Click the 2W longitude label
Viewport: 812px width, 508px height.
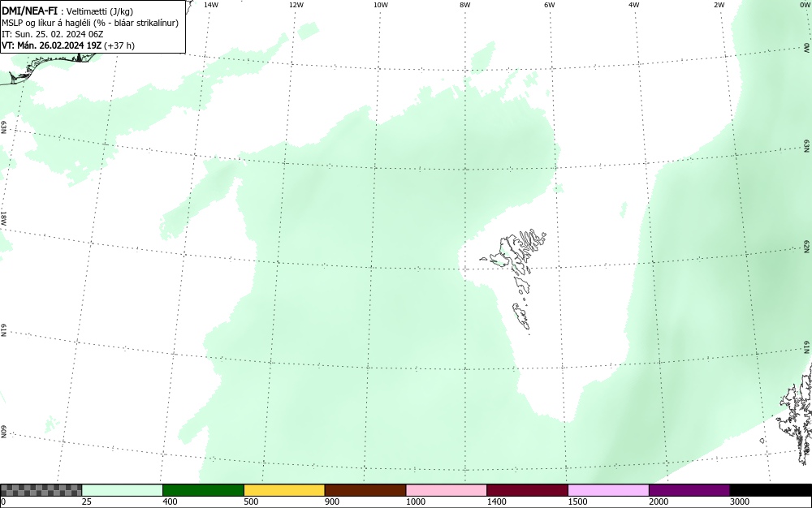pyautogui.click(x=719, y=5)
